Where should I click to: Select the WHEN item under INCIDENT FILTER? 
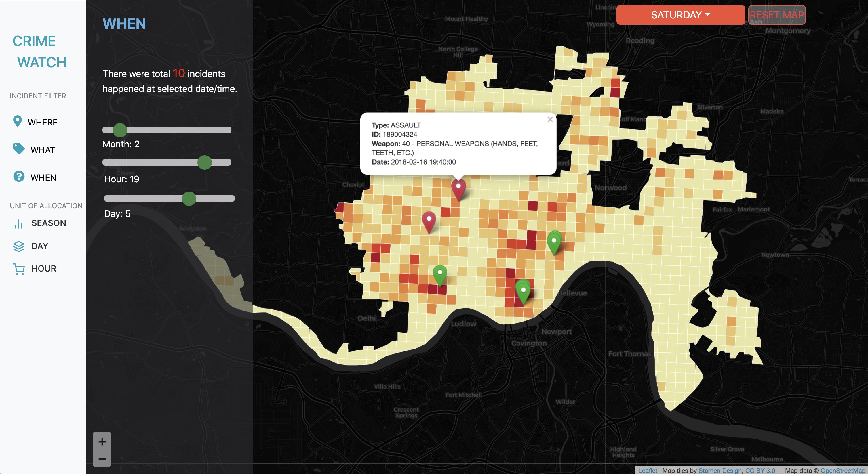(x=43, y=177)
